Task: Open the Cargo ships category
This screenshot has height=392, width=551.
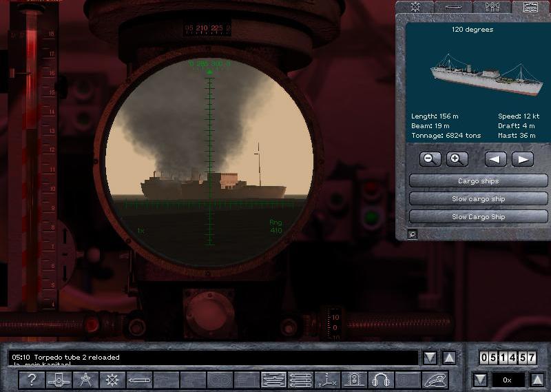Action: point(478,180)
